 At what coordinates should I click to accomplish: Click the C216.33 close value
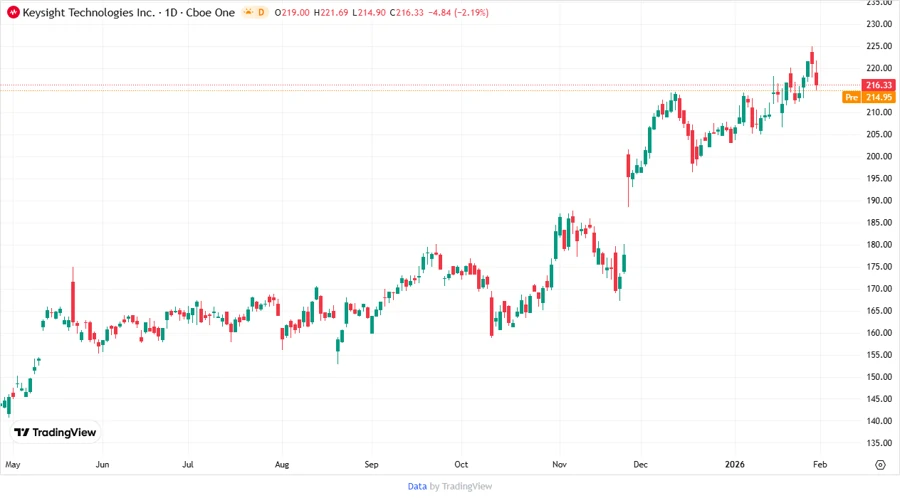(x=406, y=13)
